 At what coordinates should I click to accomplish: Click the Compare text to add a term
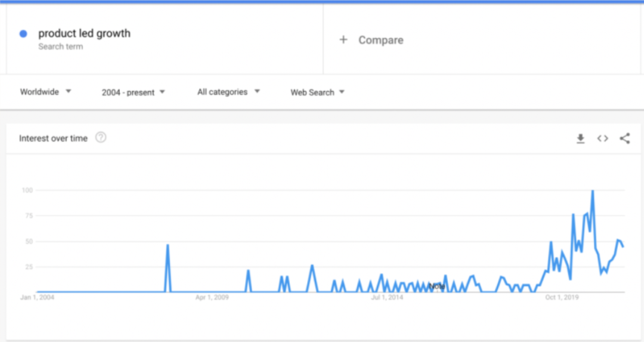[380, 40]
